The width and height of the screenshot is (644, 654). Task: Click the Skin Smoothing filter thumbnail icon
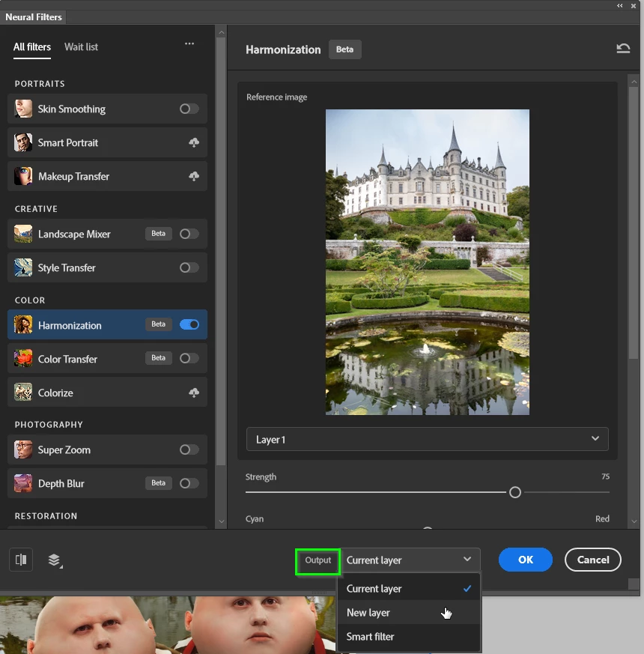(23, 109)
